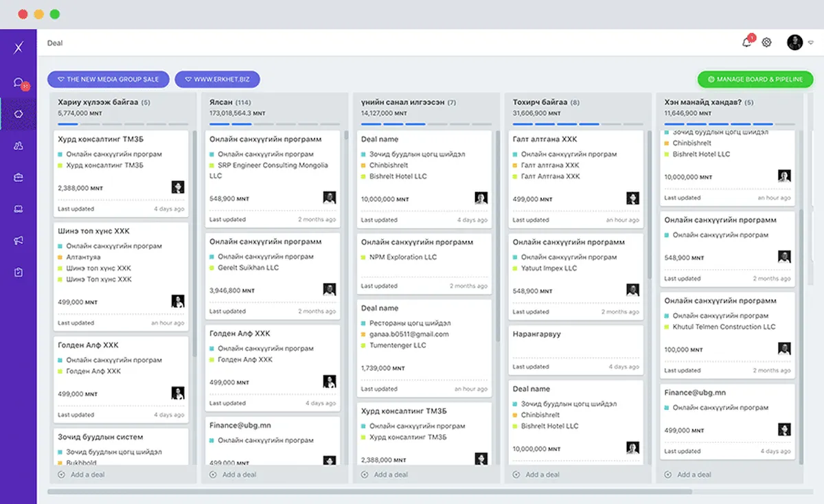The image size is (824, 504).
Task: Click the 1,739,000 MNT amount
Action: [385, 368]
